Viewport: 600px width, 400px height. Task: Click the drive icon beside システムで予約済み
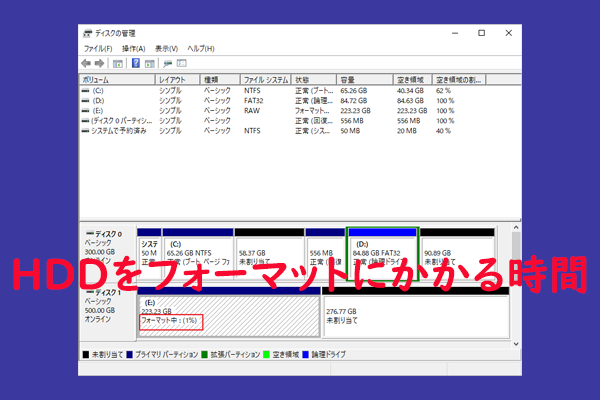pos(85,131)
